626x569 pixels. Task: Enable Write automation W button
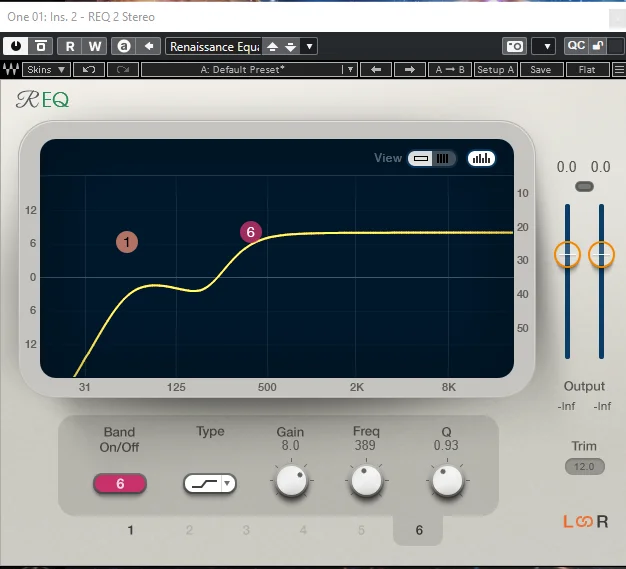click(95, 46)
